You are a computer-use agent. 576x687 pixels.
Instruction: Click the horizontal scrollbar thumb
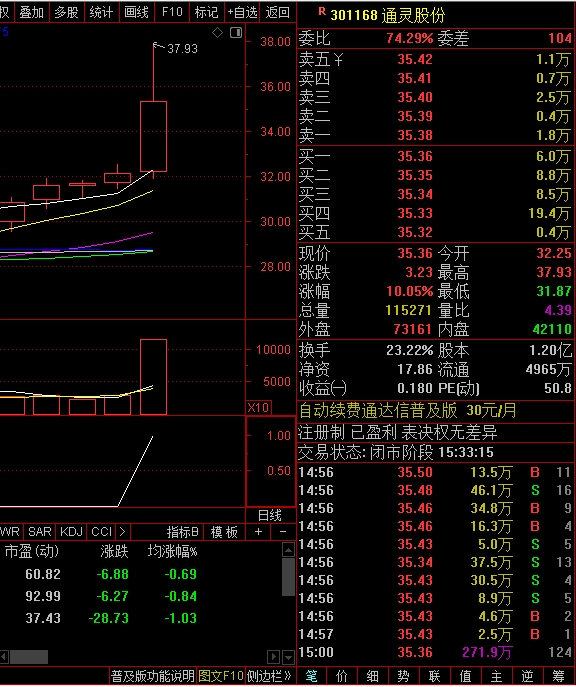29,657
